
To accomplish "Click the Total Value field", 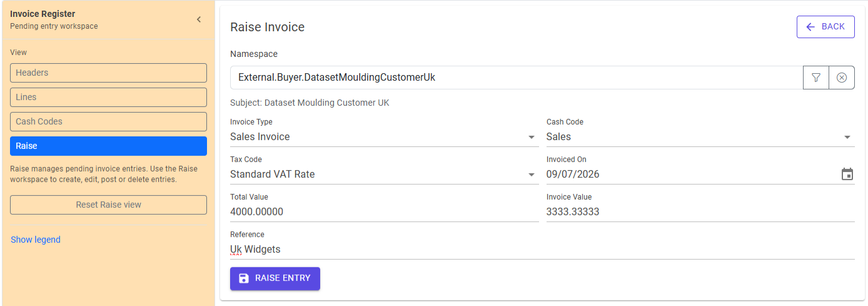I will coord(384,212).
